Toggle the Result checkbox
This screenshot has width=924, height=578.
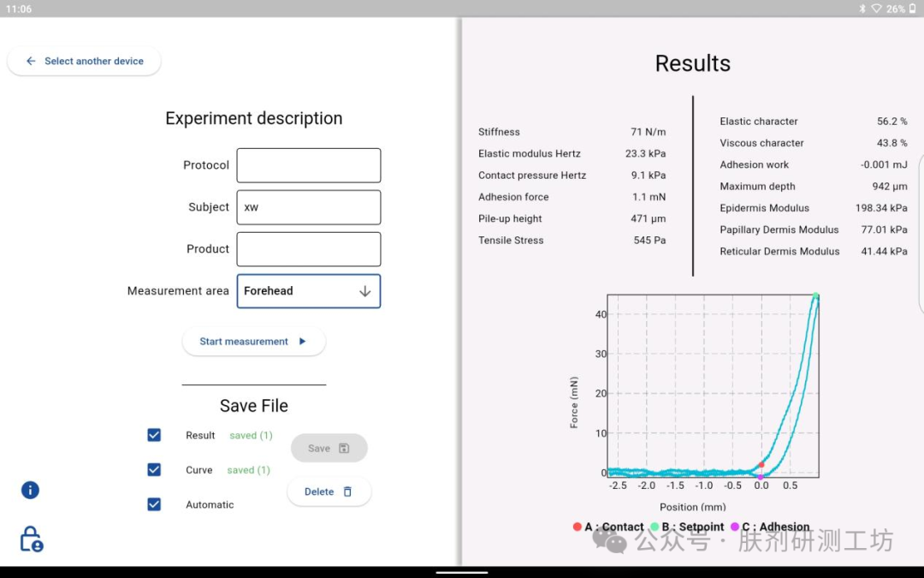(x=154, y=435)
